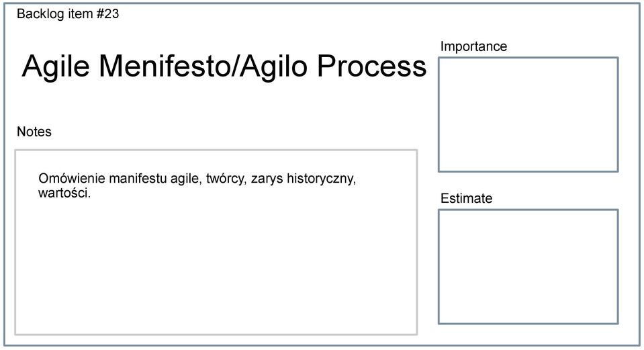Select the Backlog item #23 label
The height and width of the screenshot is (350, 644).
pyautogui.click(x=68, y=14)
